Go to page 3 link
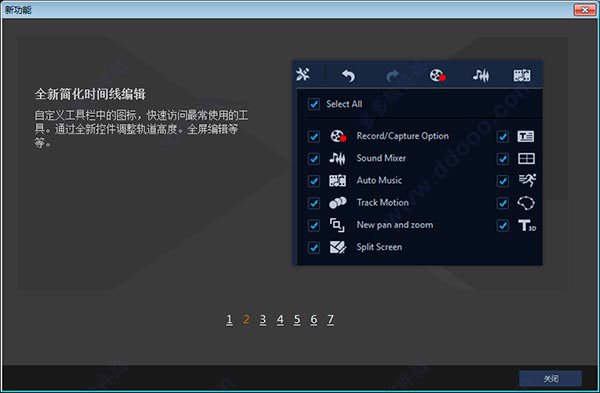 click(x=263, y=319)
